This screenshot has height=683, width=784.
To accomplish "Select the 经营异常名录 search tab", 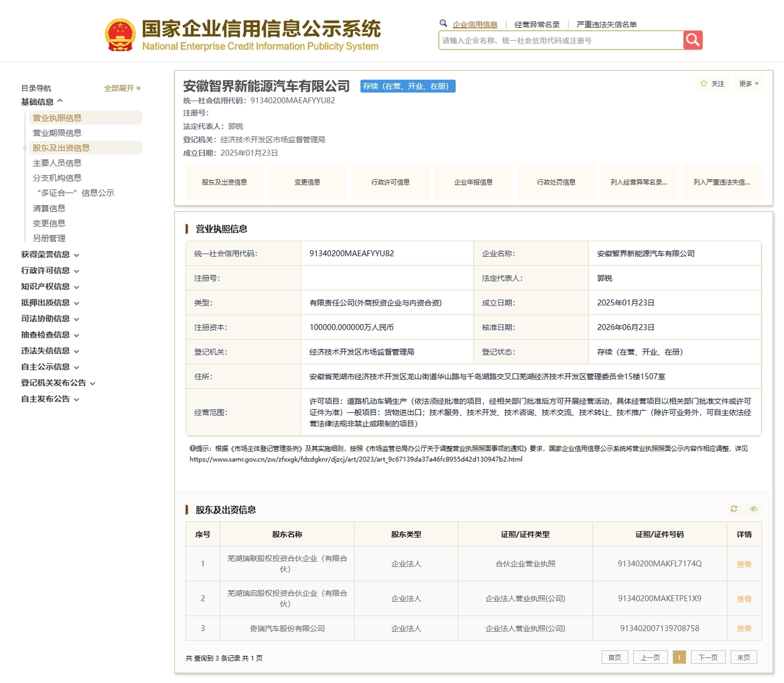I will click(x=537, y=25).
